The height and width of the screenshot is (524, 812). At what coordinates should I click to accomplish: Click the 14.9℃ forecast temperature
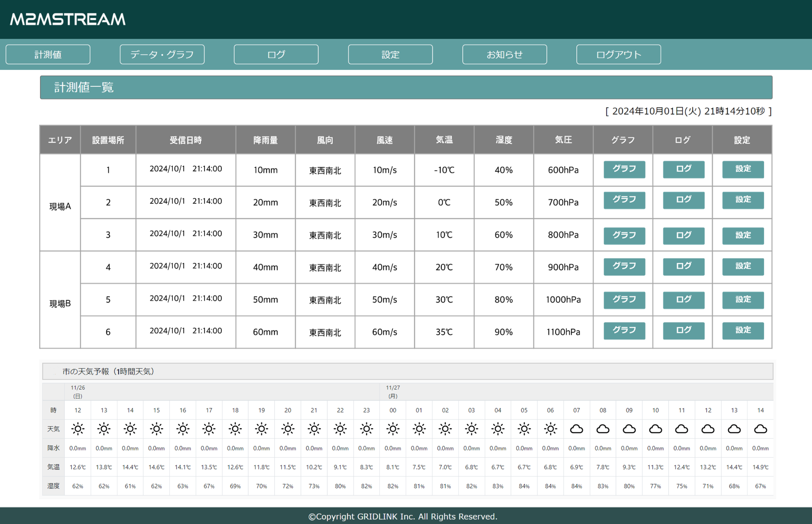[760, 467]
